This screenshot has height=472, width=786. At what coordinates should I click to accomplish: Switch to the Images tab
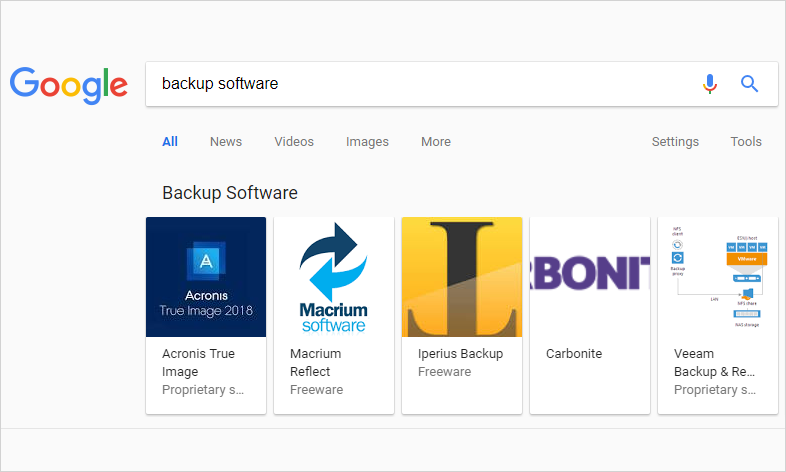pos(367,142)
